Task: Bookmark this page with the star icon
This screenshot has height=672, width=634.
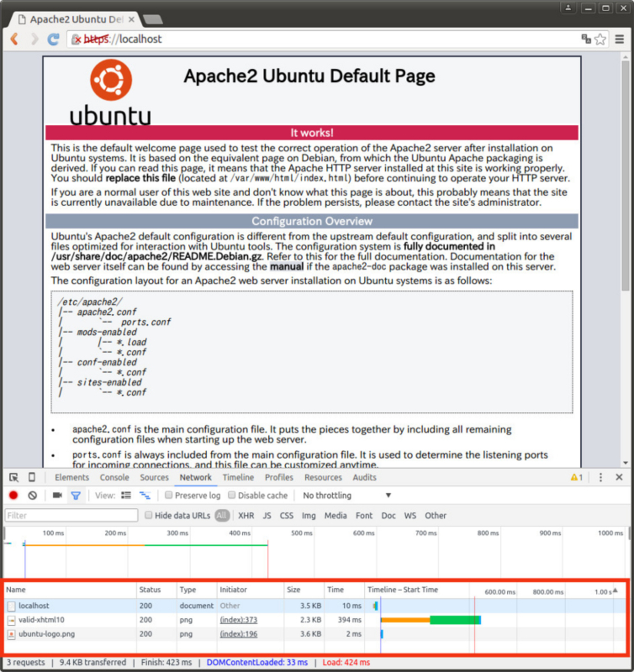Action: click(600, 39)
